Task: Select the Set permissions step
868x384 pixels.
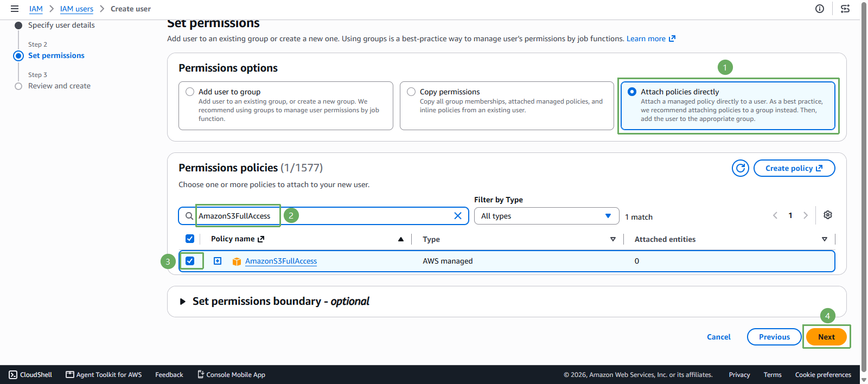Action: point(56,55)
